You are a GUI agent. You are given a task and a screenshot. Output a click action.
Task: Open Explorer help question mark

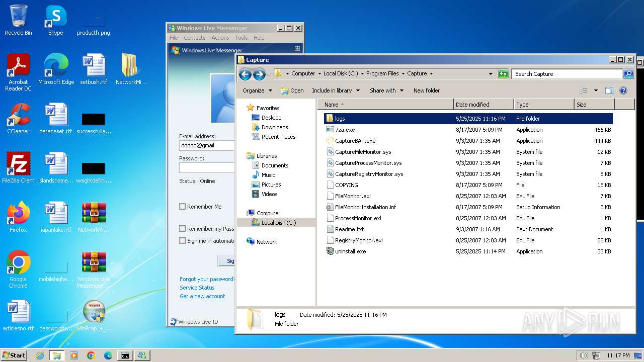click(623, 90)
